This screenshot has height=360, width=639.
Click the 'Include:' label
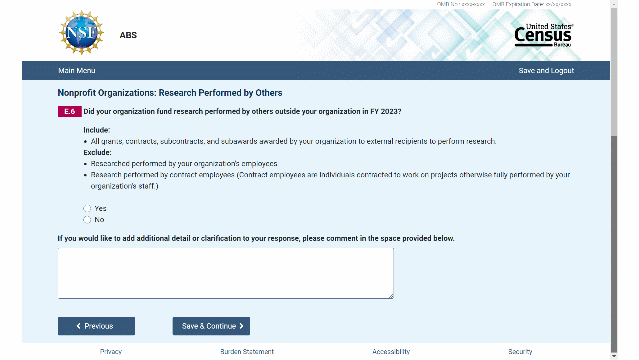pyautogui.click(x=97, y=130)
